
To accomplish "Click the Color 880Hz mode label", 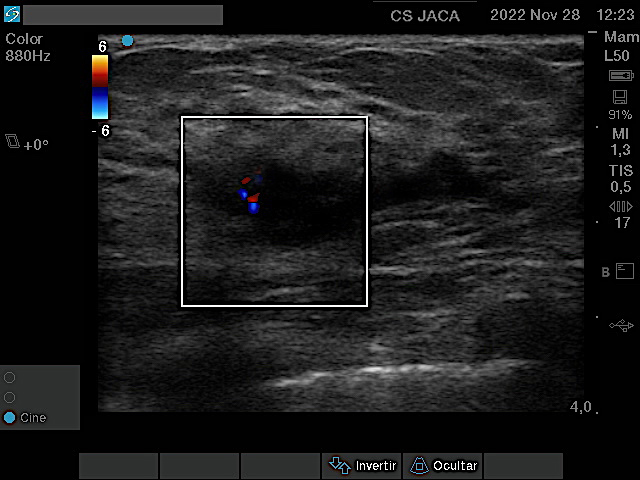I will coord(26,47).
